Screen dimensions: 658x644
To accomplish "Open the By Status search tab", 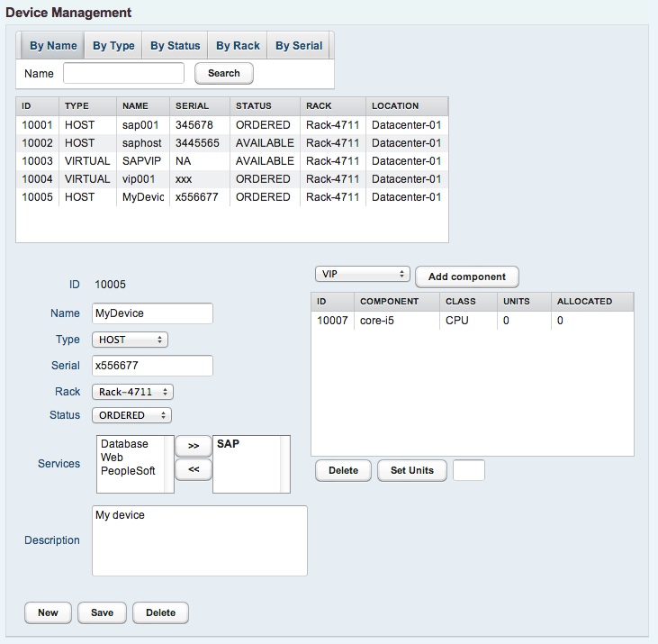I will coord(175,46).
